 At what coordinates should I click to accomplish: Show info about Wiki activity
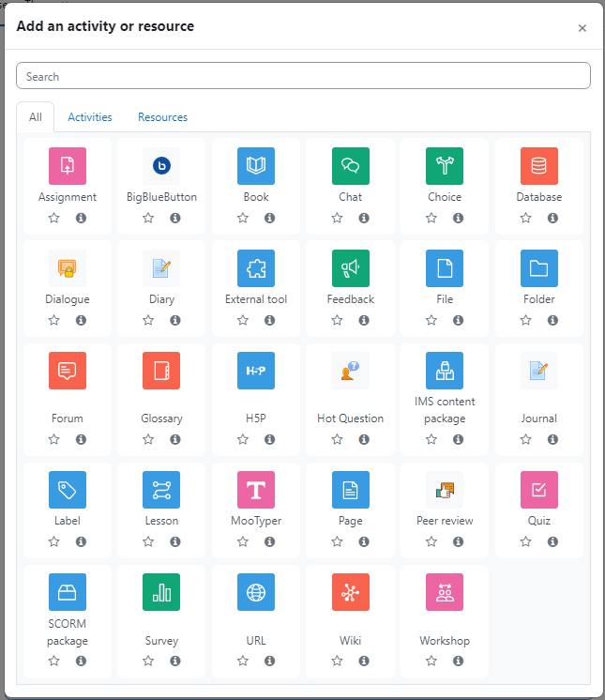pyautogui.click(x=364, y=661)
